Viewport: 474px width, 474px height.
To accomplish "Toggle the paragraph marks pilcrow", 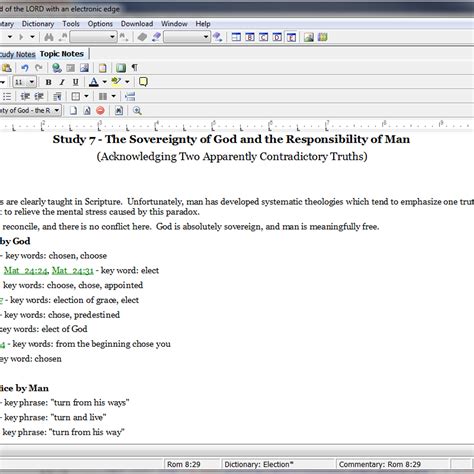I will (x=134, y=68).
